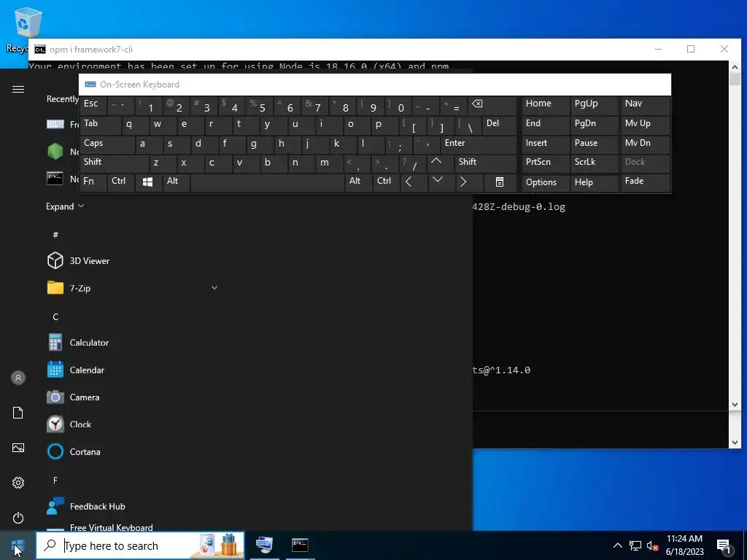Open On-Screen Keyboard Options
Screen dimensions: 747x560
click(546, 182)
